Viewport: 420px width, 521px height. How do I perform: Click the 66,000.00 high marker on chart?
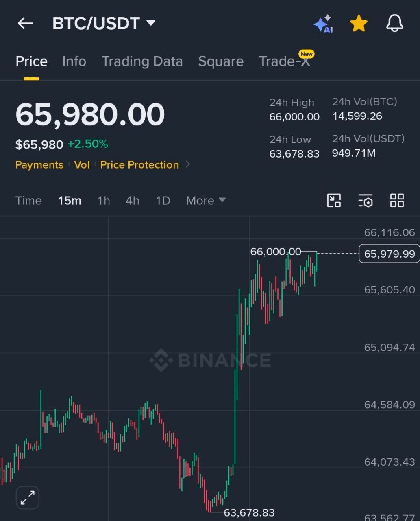pos(276,252)
